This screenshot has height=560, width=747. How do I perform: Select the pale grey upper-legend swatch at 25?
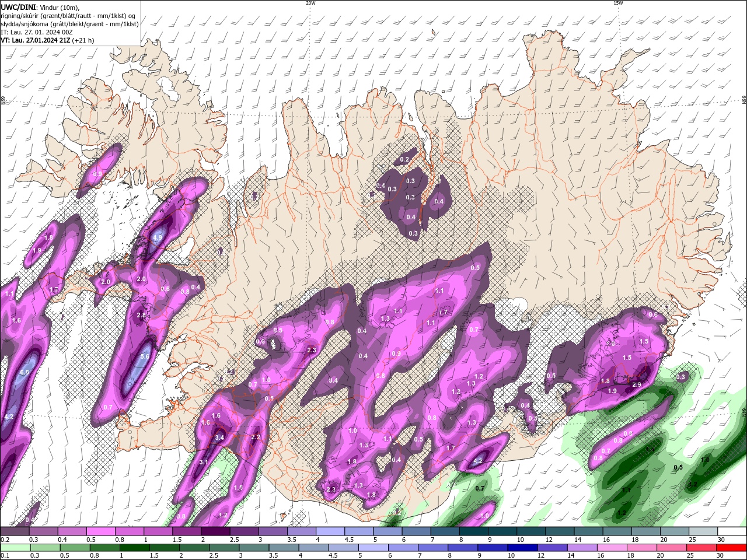(x=703, y=531)
